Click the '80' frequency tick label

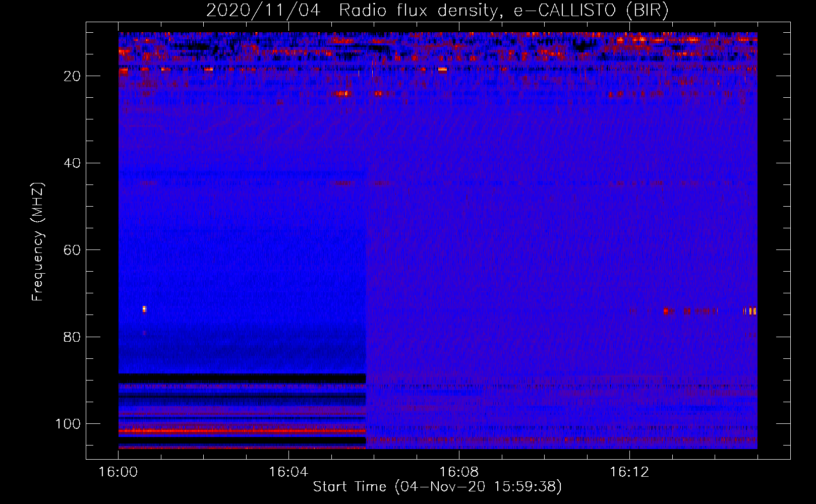[73, 337]
